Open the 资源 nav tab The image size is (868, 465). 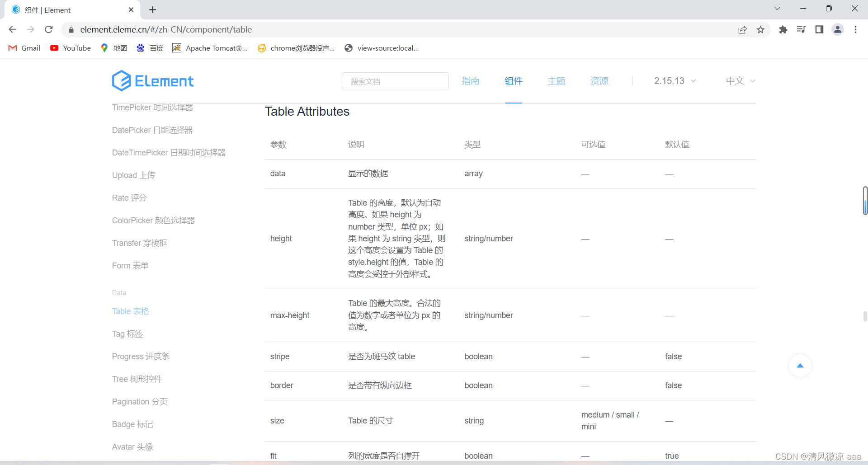[x=599, y=81]
